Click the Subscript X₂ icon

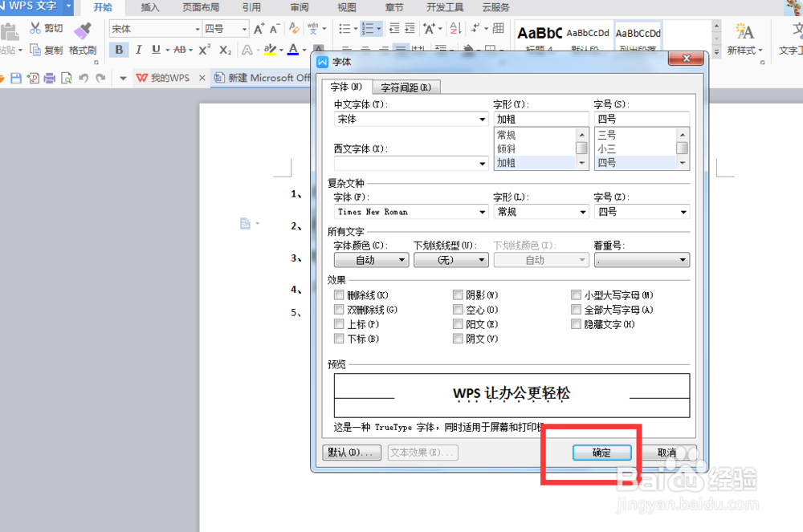point(226,50)
